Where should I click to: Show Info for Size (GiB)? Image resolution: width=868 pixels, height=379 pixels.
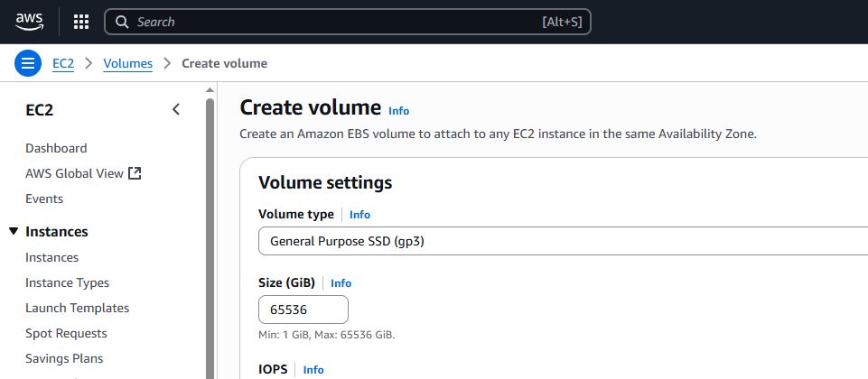[x=341, y=283]
